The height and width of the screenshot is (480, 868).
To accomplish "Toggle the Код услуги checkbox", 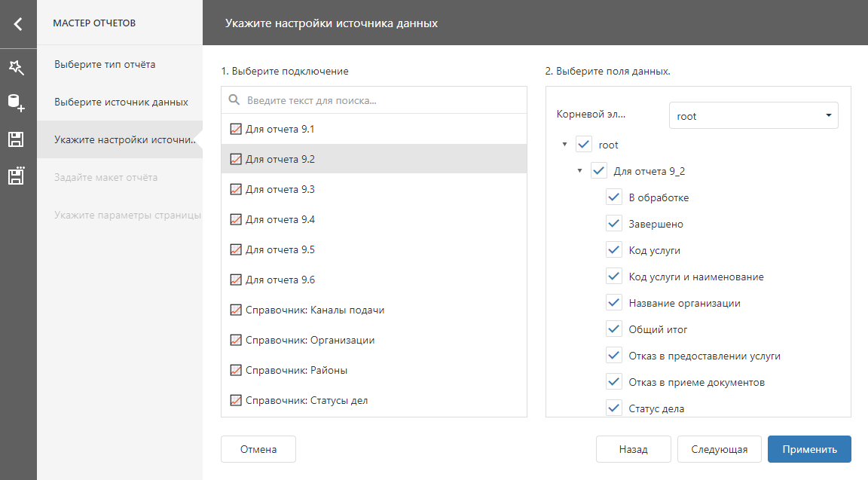I will [x=613, y=250].
